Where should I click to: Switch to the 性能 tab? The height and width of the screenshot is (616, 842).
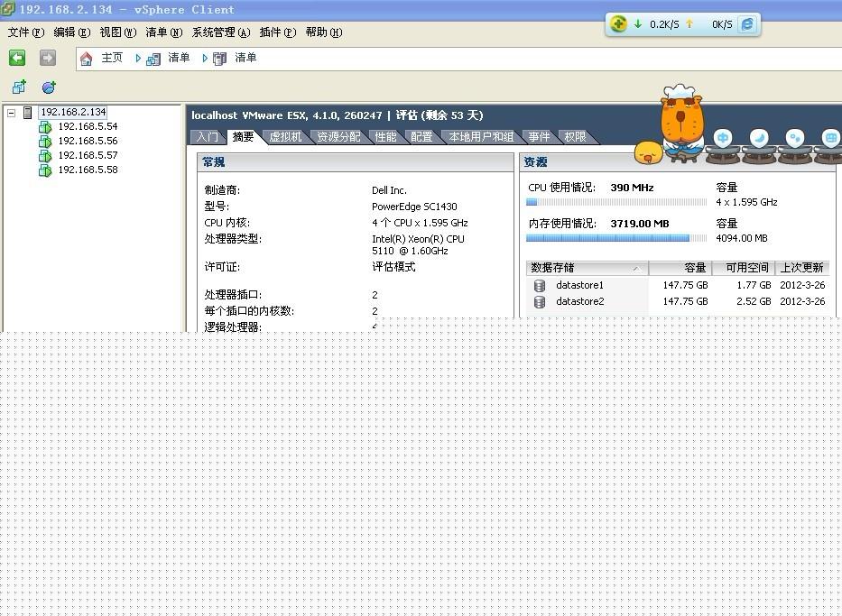point(385,137)
